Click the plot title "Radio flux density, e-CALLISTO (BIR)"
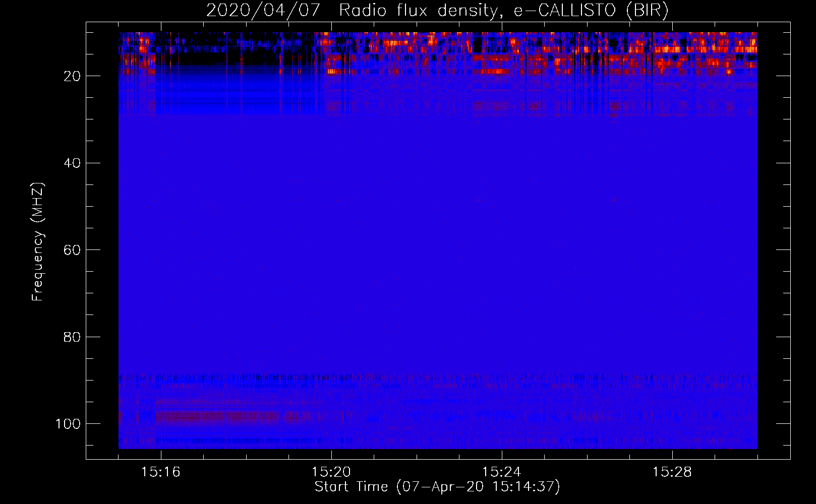Screen dimensions: 816x504 (504, 11)
